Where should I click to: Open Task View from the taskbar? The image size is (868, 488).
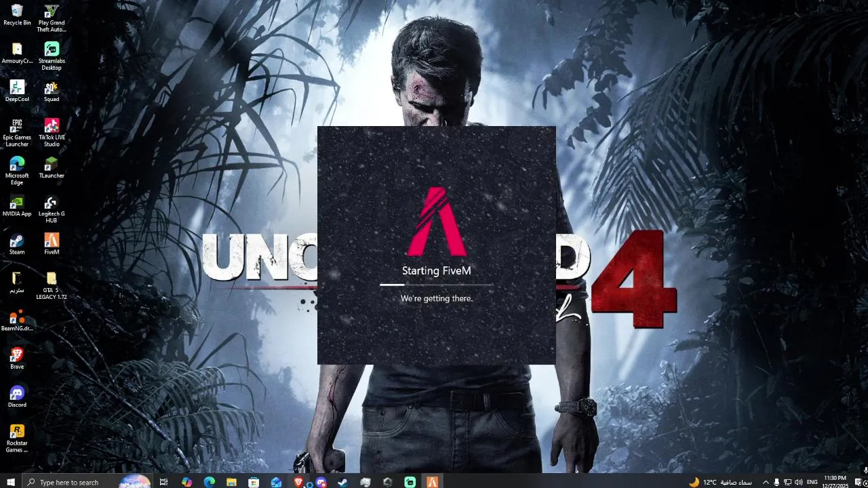click(163, 482)
